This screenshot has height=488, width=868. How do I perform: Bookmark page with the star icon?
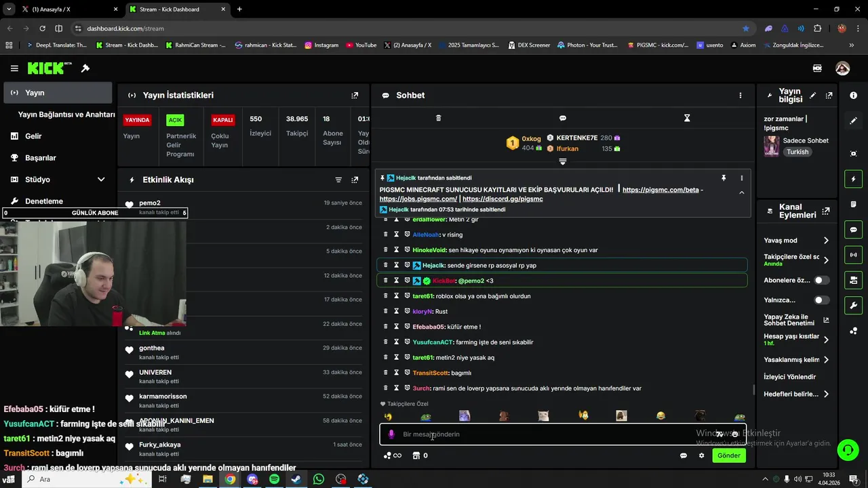tap(746, 28)
